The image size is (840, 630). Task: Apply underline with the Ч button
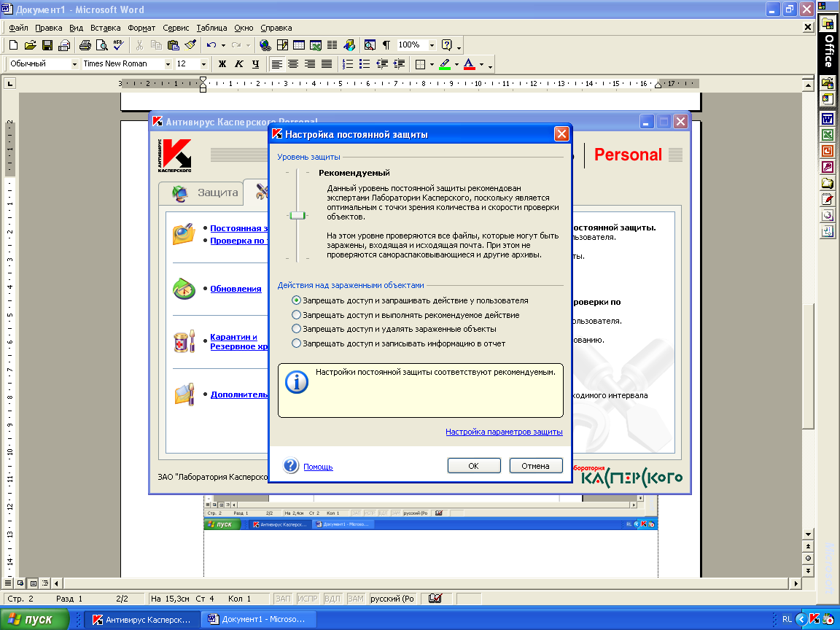255,64
